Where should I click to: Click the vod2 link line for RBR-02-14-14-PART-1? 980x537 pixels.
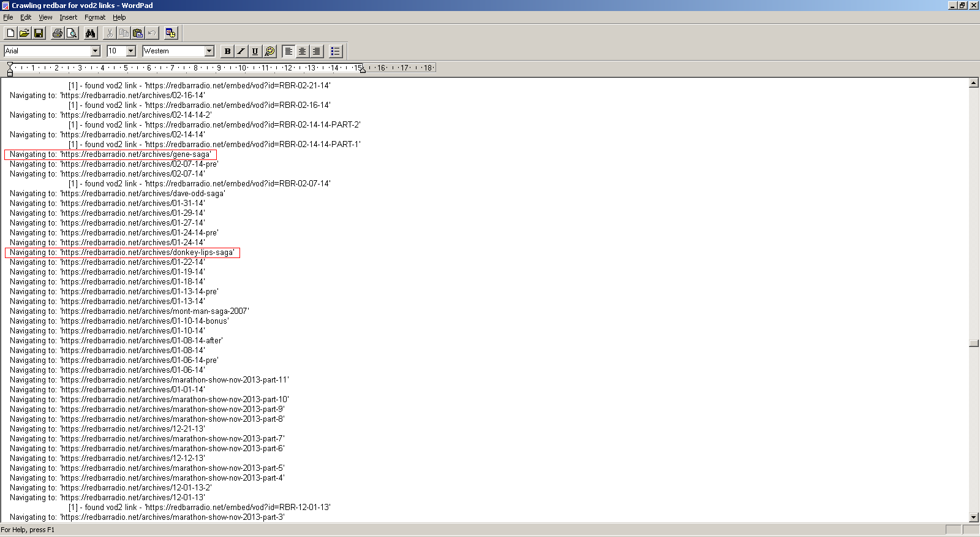[214, 145]
